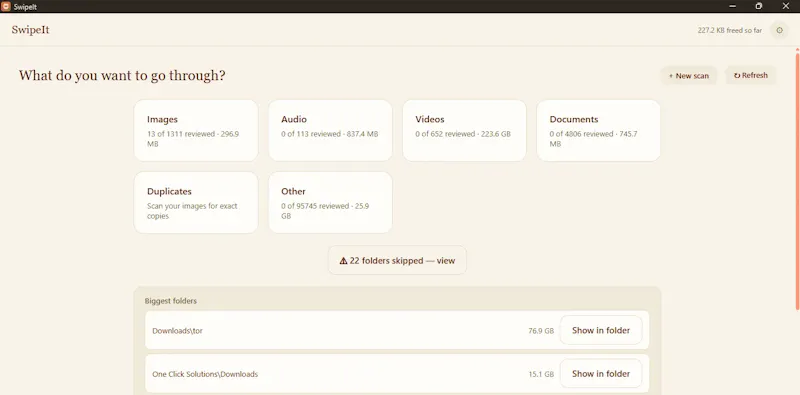Click the 'One Click Solutions\Downloads' folder name
This screenshot has height=395, width=800.
coord(205,374)
